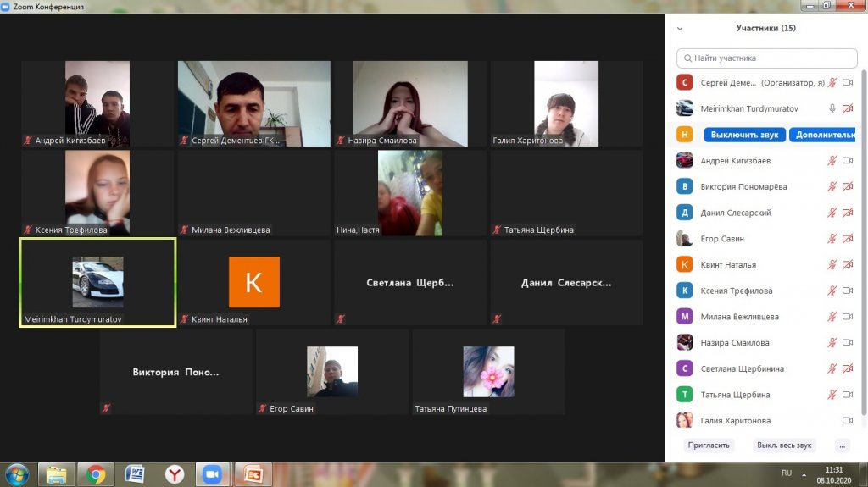Select Светлана Щербинина in participants list
The image size is (868, 487).
[742, 369]
